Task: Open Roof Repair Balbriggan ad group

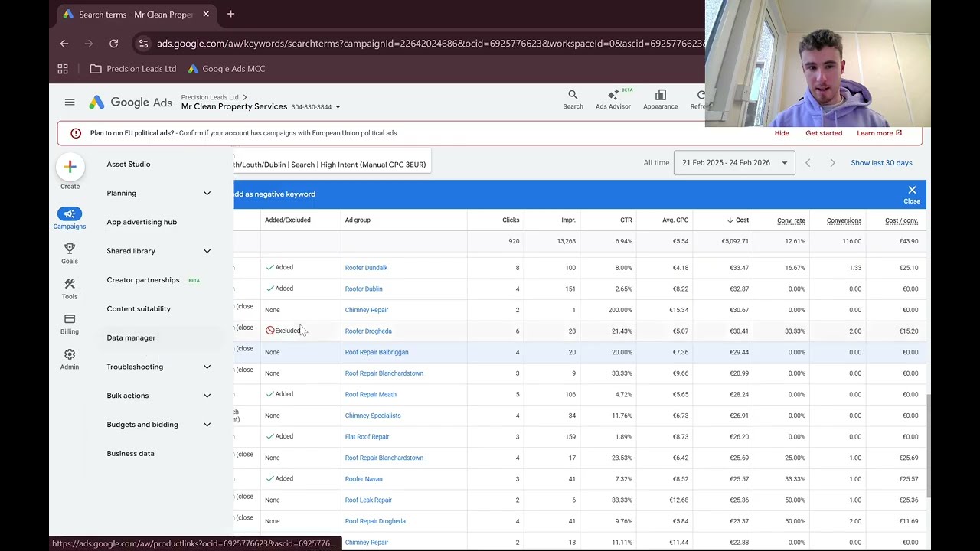Action: (x=377, y=353)
